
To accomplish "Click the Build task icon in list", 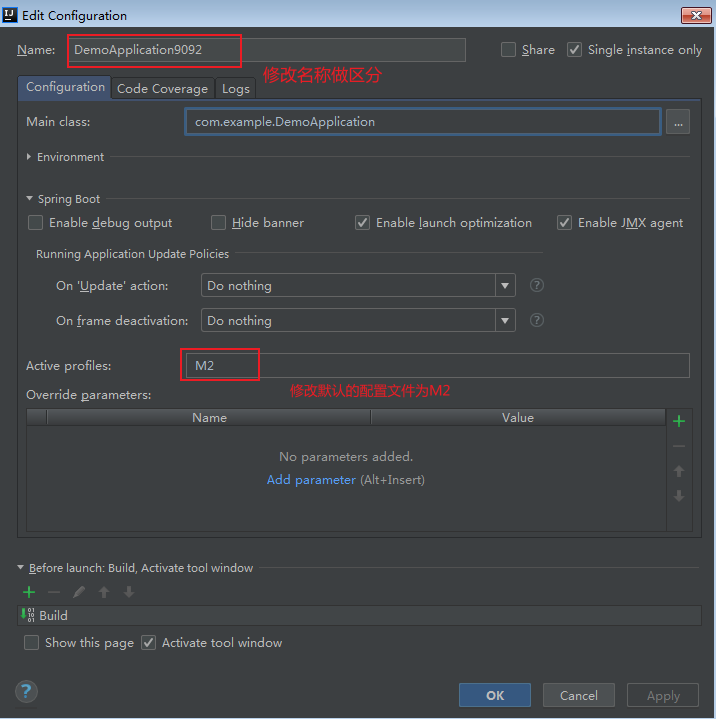I will click(28, 615).
